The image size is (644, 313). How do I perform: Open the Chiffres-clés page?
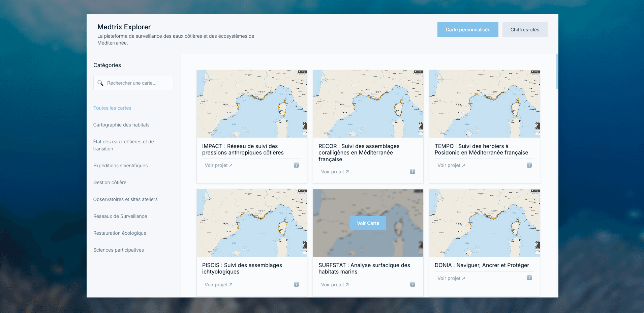click(x=524, y=30)
